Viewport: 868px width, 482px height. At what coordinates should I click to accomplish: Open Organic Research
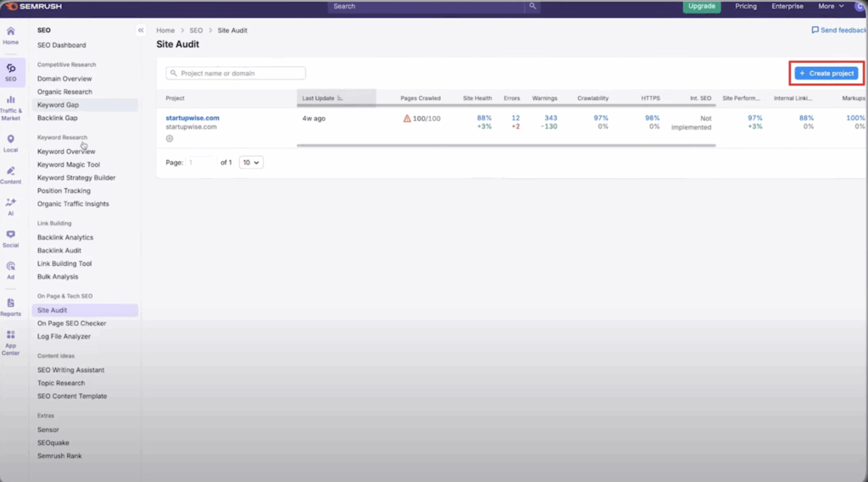tap(64, 91)
